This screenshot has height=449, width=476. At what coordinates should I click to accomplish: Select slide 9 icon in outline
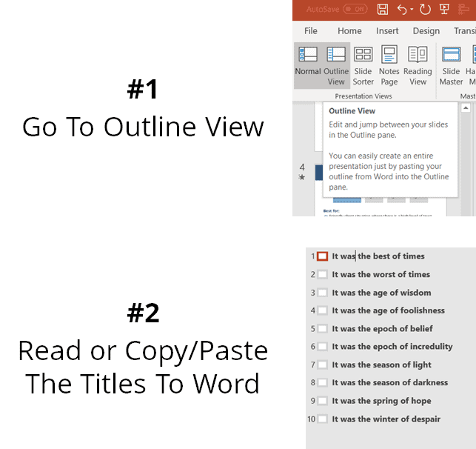pyautogui.click(x=323, y=401)
